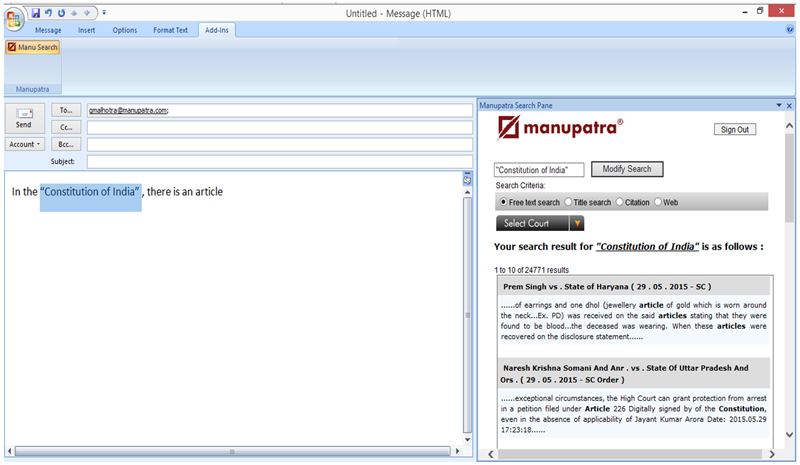The width and height of the screenshot is (800, 465).
Task: Open the Format Text tab
Action: pos(170,30)
